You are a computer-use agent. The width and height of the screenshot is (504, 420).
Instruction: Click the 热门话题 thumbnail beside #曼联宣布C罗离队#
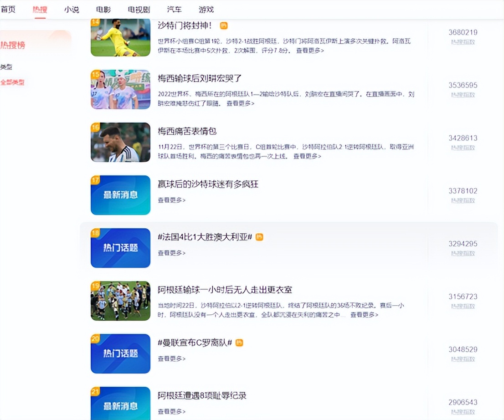pos(120,353)
